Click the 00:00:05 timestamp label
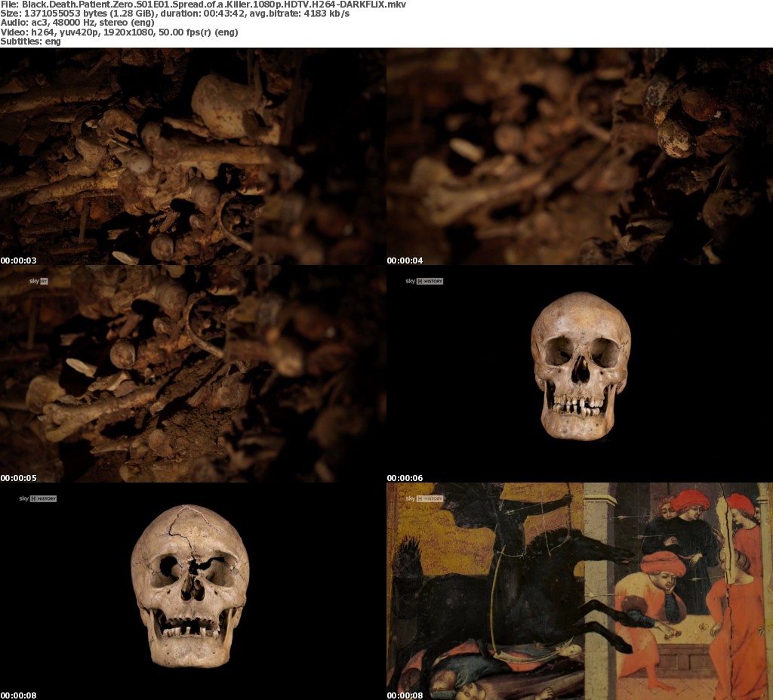This screenshot has width=773, height=700. click(18, 478)
